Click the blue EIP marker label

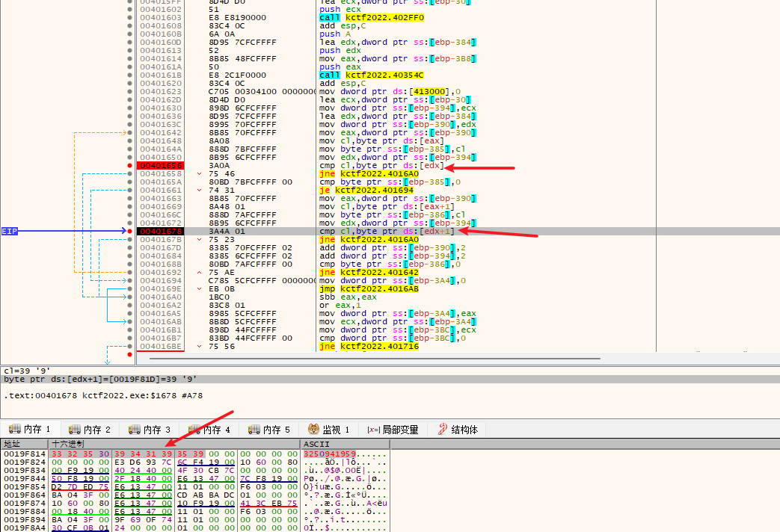[x=10, y=232]
